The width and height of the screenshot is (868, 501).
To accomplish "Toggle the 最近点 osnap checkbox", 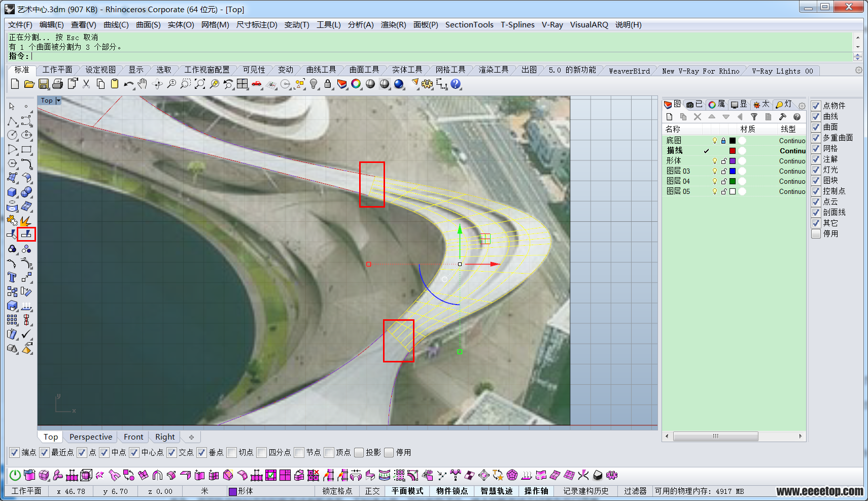I will click(44, 452).
